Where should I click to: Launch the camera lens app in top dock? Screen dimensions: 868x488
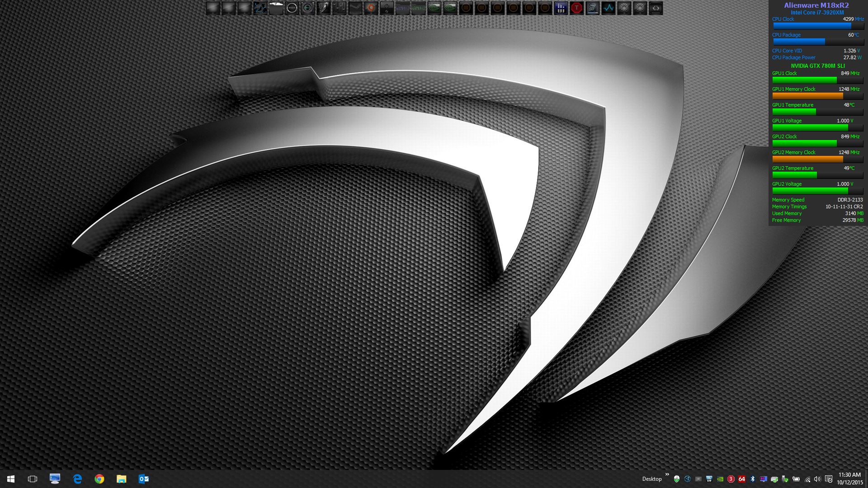pyautogui.click(x=307, y=8)
